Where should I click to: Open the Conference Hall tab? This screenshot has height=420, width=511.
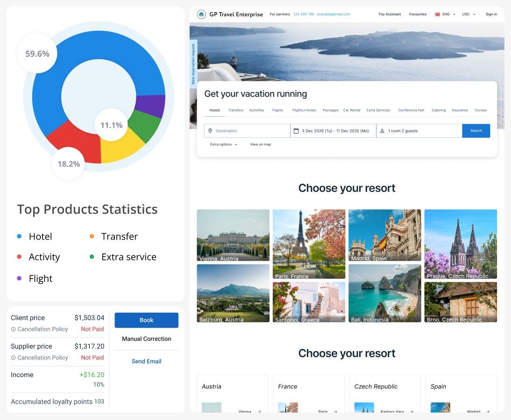pos(412,111)
